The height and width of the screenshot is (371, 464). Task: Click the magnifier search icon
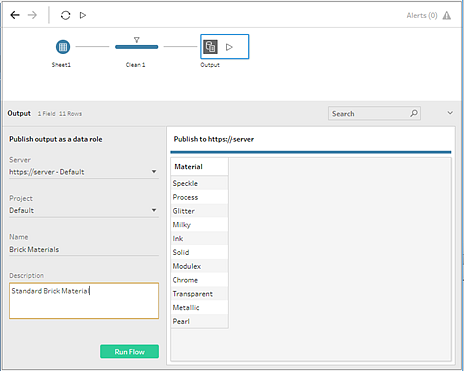coord(414,113)
